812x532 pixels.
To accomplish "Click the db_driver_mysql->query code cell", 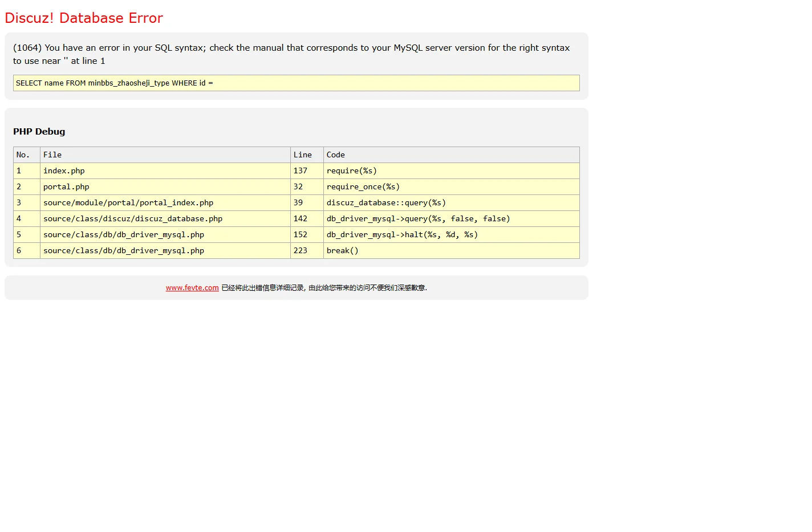I will click(x=452, y=219).
